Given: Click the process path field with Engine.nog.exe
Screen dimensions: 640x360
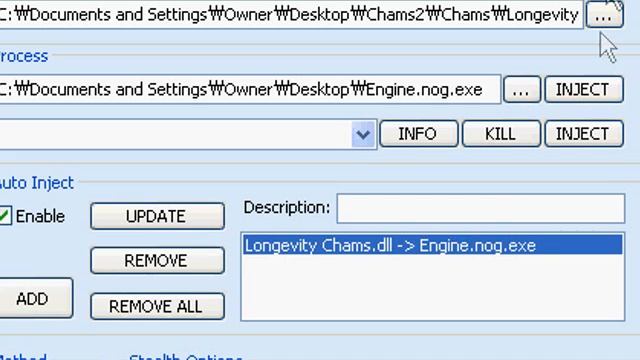Looking at the screenshot, I should click(250, 89).
